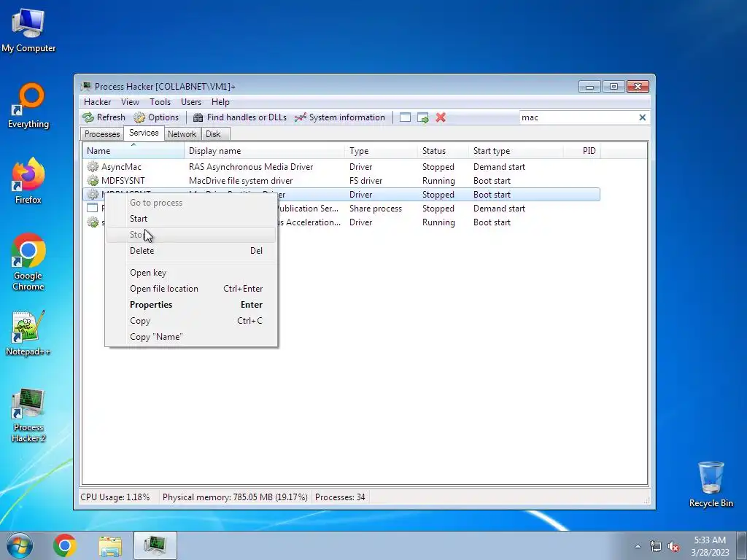This screenshot has height=560, width=747.
Task: Open Windows Explorer from the taskbar
Action: [x=110, y=545]
